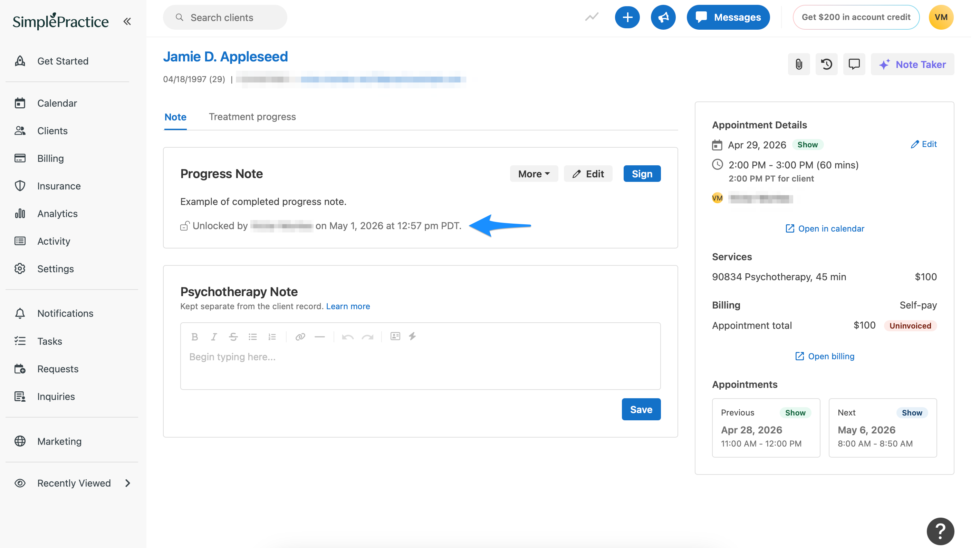The width and height of the screenshot is (980, 548).
Task: Click the blue plus create button
Action: coord(627,17)
